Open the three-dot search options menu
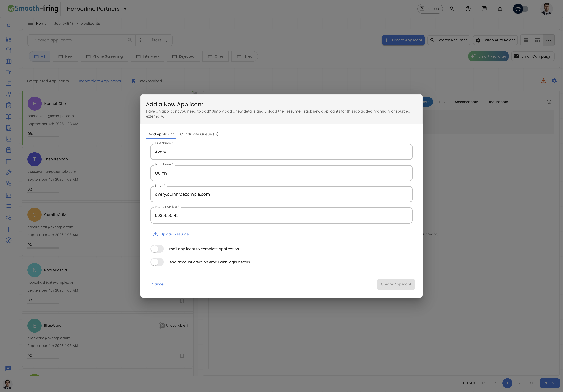The width and height of the screenshot is (563, 392). point(140,40)
